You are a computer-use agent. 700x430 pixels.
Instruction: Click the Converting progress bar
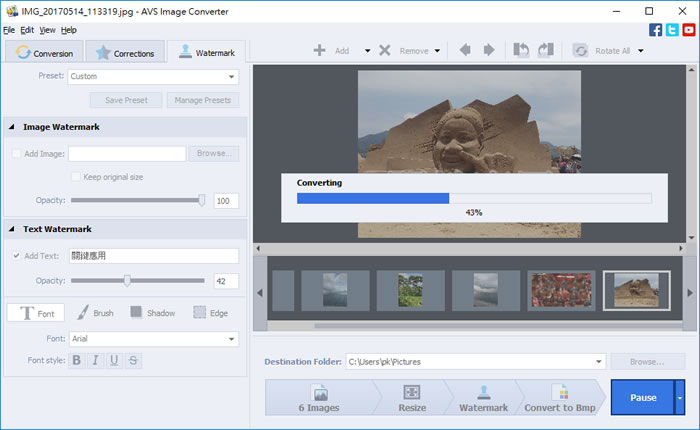474,198
